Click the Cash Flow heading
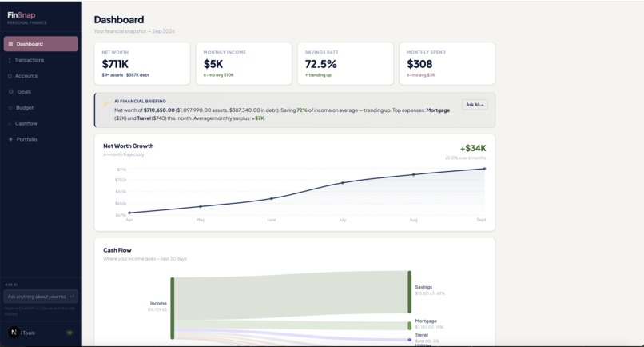Viewport: 644px width, 347px height. tap(117, 250)
